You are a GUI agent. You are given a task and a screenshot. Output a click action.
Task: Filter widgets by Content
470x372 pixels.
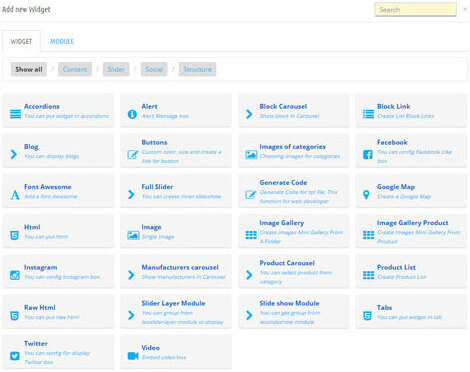[75, 69]
